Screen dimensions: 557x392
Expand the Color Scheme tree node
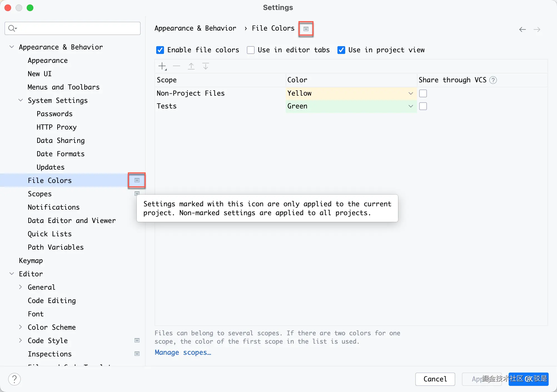[x=21, y=327]
